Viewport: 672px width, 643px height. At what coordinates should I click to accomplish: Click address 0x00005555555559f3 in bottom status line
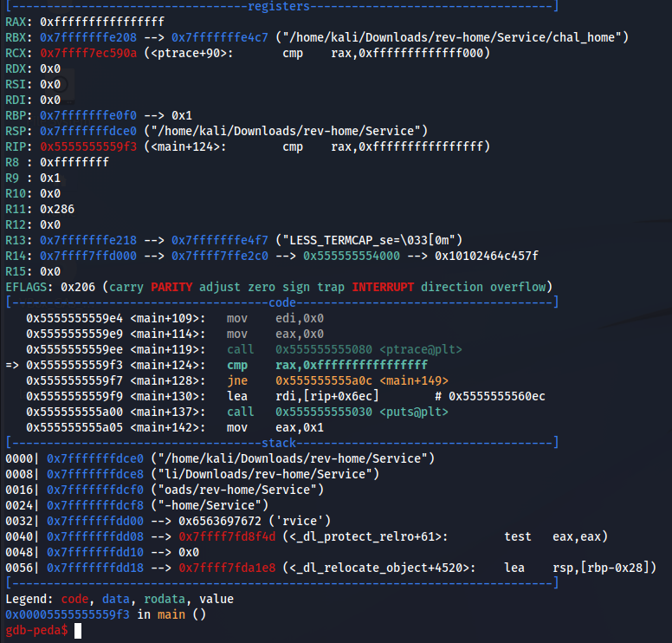coord(68,614)
